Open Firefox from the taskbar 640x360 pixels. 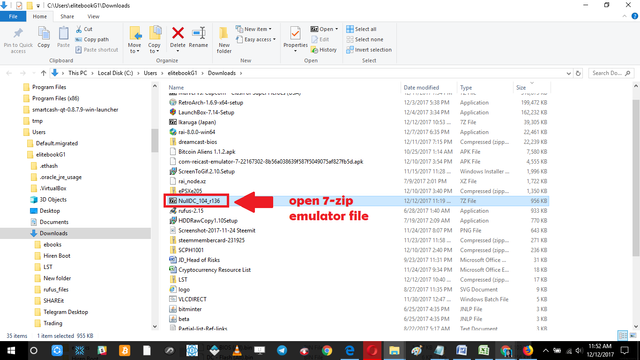(528, 351)
